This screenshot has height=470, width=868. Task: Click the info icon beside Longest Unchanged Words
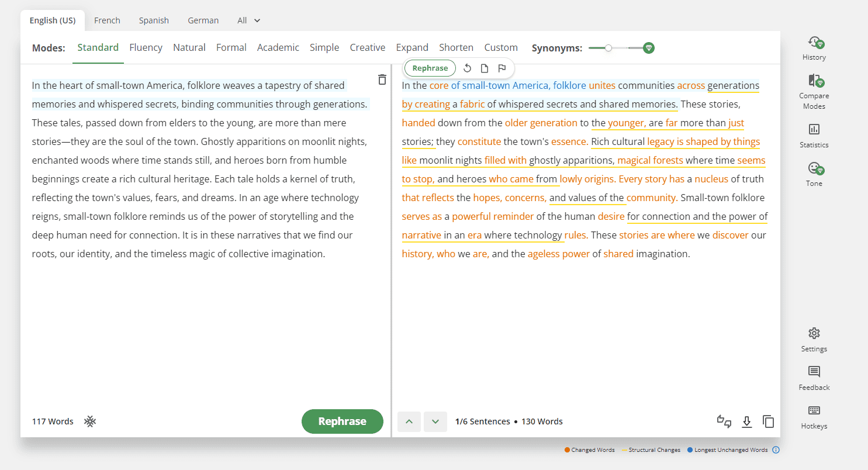(x=776, y=450)
